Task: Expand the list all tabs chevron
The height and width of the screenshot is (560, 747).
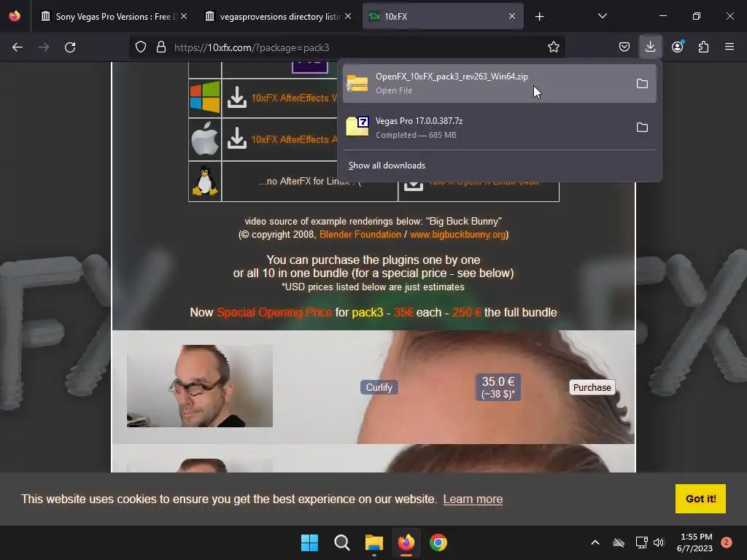Action: point(602,16)
